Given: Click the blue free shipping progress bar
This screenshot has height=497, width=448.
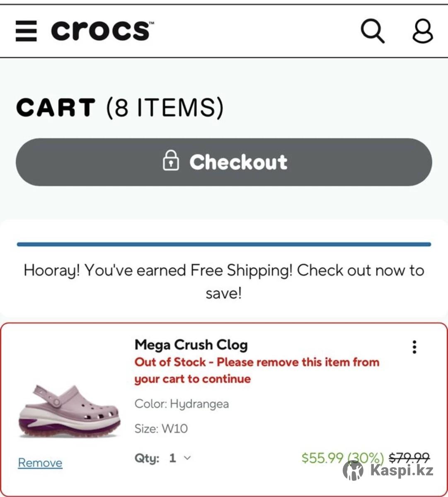Looking at the screenshot, I should pyautogui.click(x=224, y=244).
